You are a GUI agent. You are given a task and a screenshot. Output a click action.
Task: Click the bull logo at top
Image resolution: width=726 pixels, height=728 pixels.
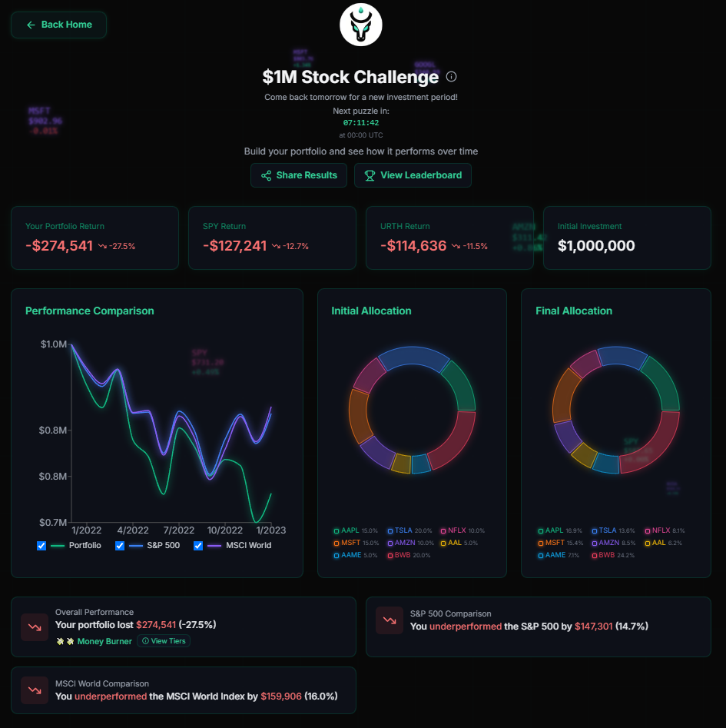coord(361,25)
